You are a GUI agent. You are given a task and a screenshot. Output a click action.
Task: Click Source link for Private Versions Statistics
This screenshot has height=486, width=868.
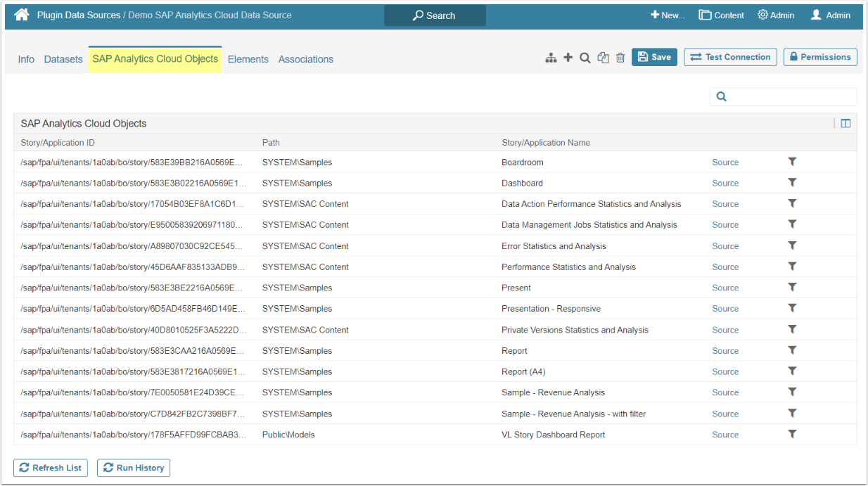click(x=725, y=330)
